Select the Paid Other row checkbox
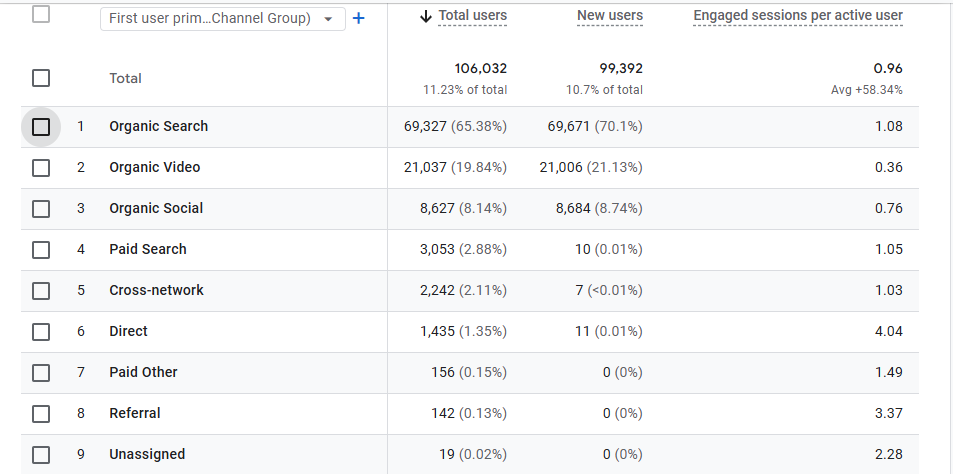 click(41, 373)
